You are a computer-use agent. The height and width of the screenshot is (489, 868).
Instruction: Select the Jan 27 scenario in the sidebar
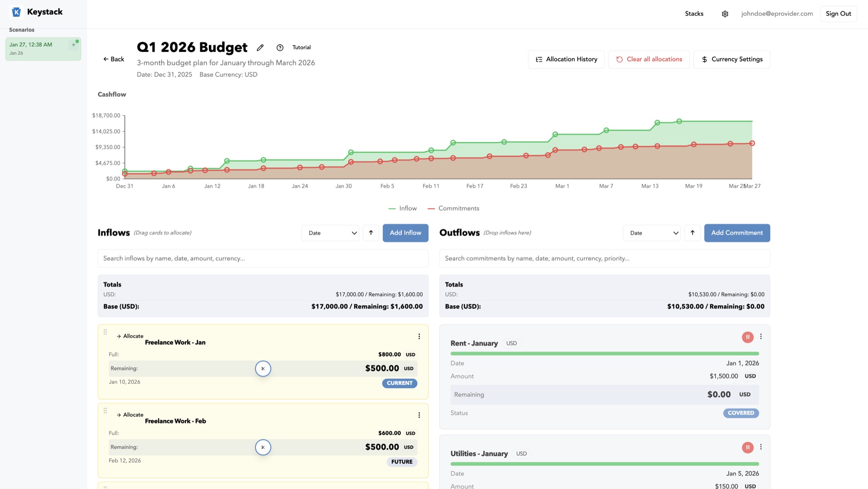pos(43,48)
